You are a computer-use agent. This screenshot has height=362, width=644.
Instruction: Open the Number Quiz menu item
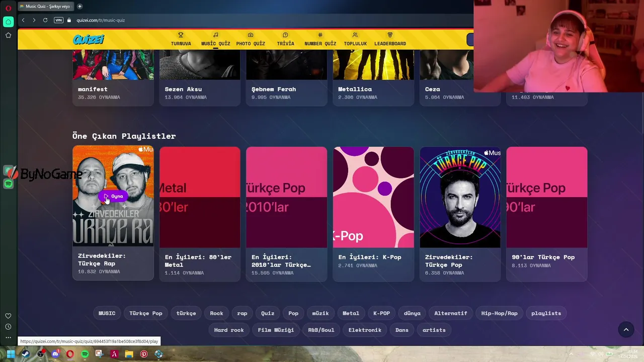(x=320, y=39)
